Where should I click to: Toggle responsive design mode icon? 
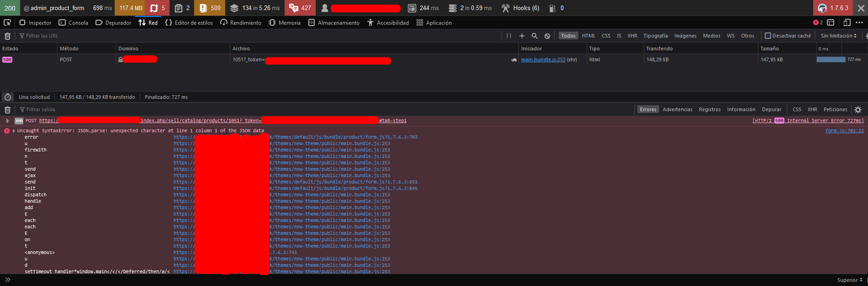[x=847, y=22]
